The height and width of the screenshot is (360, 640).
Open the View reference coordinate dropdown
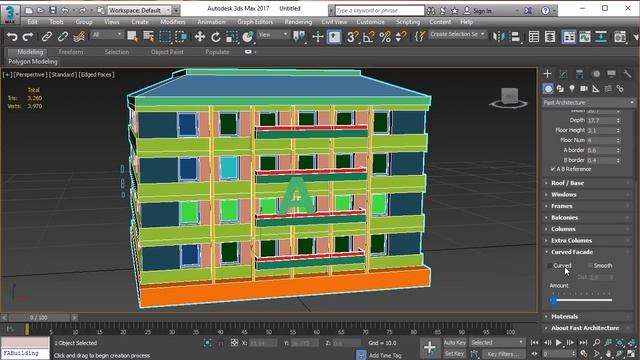pos(273,35)
